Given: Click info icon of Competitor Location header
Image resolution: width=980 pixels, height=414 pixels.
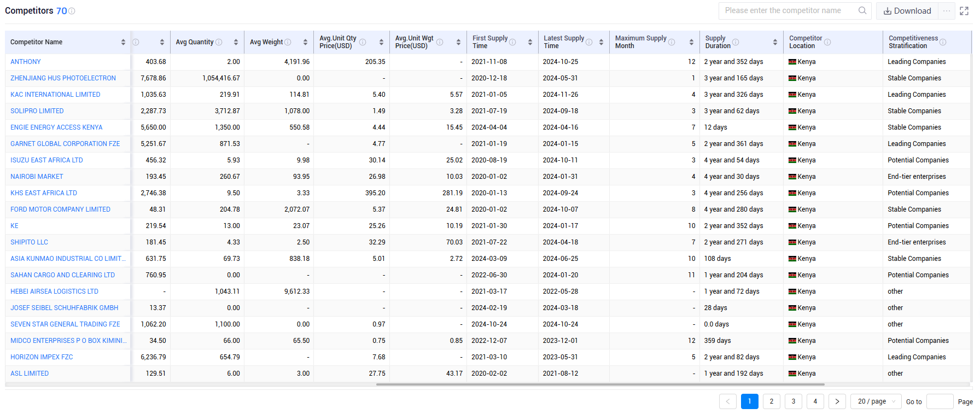Looking at the screenshot, I should tap(827, 42).
